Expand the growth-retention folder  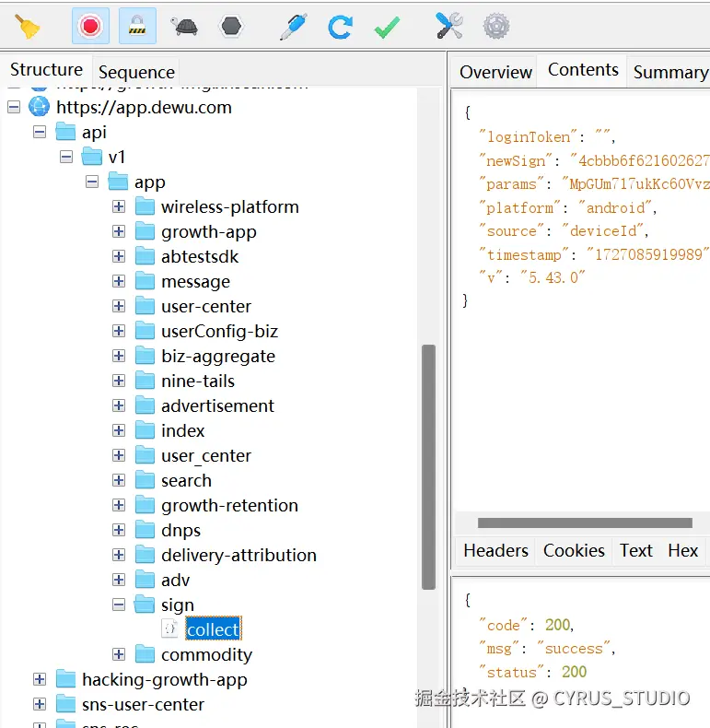pos(119,505)
